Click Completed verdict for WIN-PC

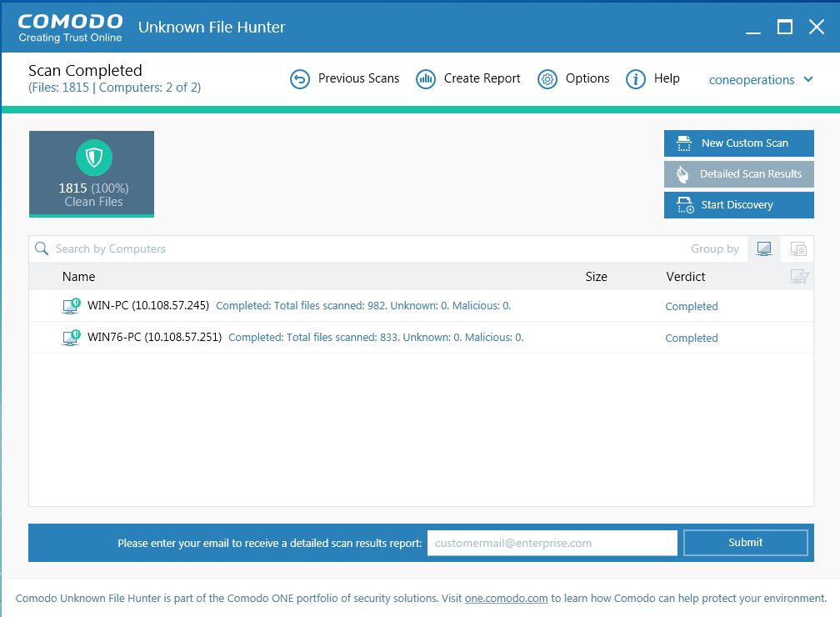click(x=691, y=306)
